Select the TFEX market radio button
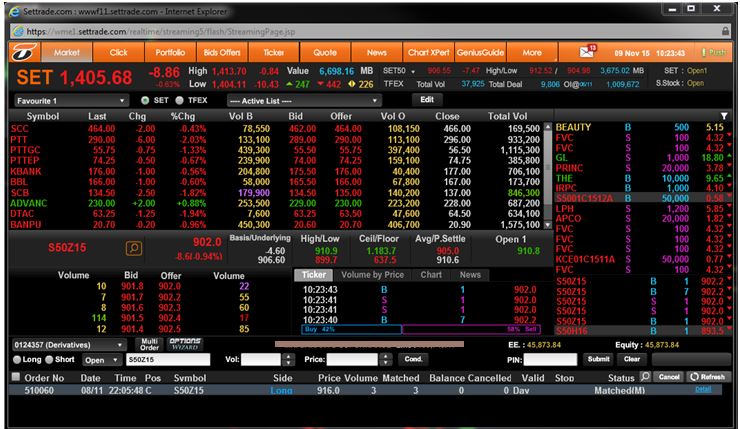This screenshot has width=740, height=429. [179, 100]
